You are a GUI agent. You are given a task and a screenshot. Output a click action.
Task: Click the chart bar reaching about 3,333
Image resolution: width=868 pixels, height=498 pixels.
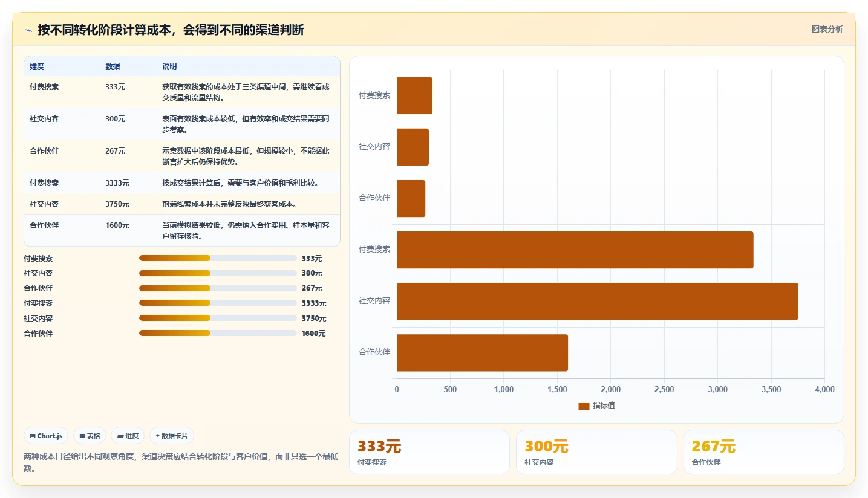coord(575,250)
